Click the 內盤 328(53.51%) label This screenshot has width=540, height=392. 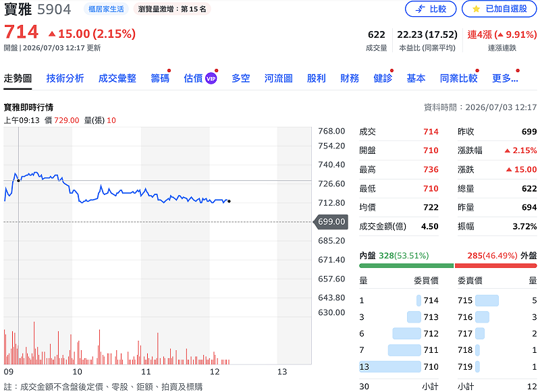point(394,256)
